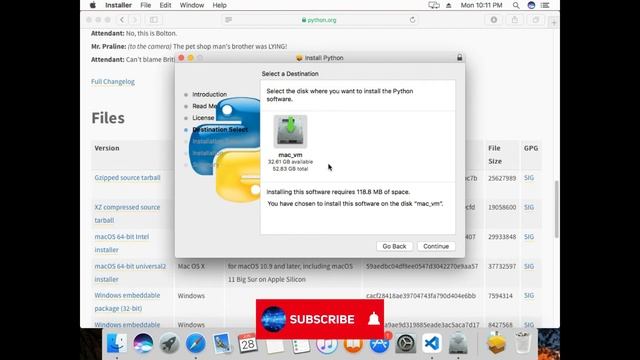Open the package box icon in Dock
The height and width of the screenshot is (360, 640).
[x=496, y=343]
